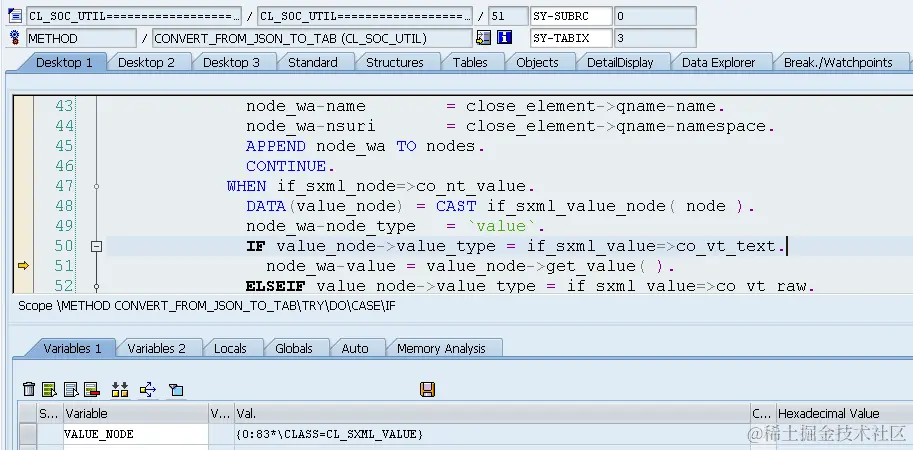Switch to the Desktop 3 tab

(x=231, y=62)
